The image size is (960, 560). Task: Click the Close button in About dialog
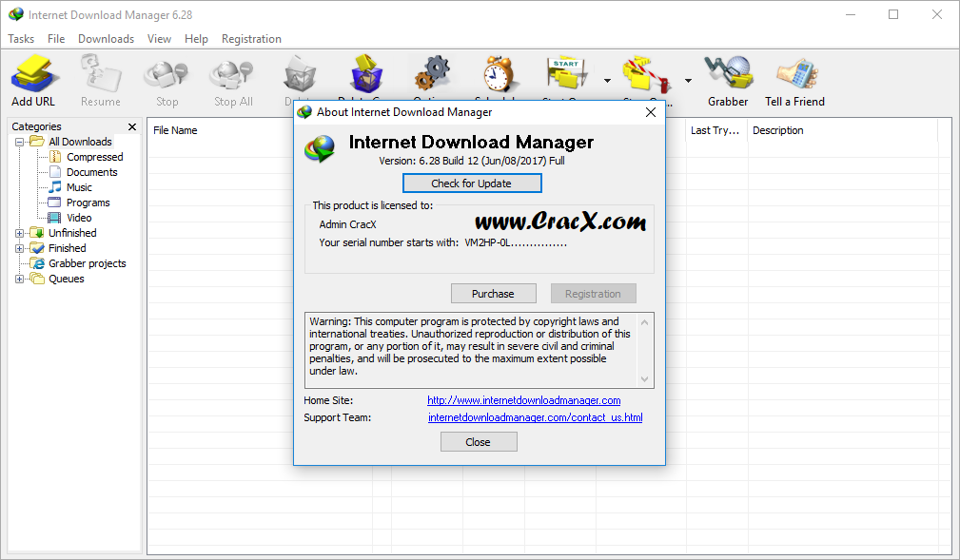(x=479, y=442)
